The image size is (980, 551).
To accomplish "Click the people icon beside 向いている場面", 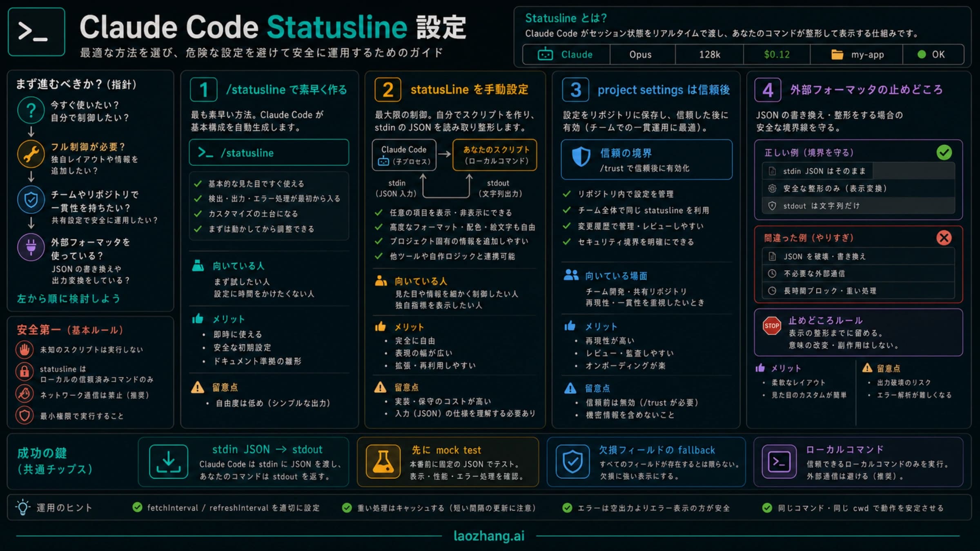I will pos(571,275).
